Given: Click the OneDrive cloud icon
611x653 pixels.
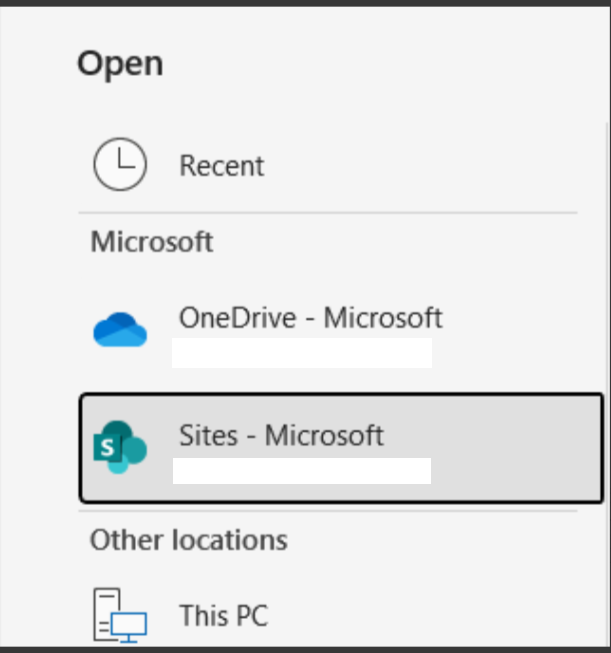Looking at the screenshot, I should tap(120, 329).
